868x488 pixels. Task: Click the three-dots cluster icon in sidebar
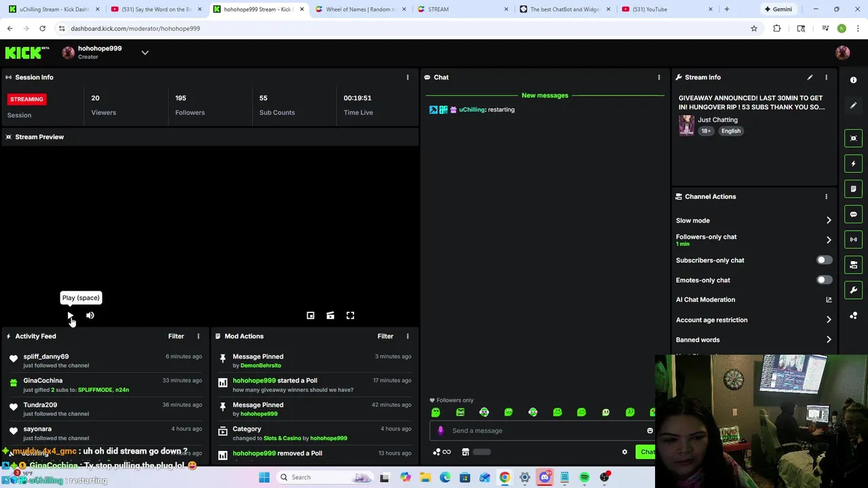[854, 316]
